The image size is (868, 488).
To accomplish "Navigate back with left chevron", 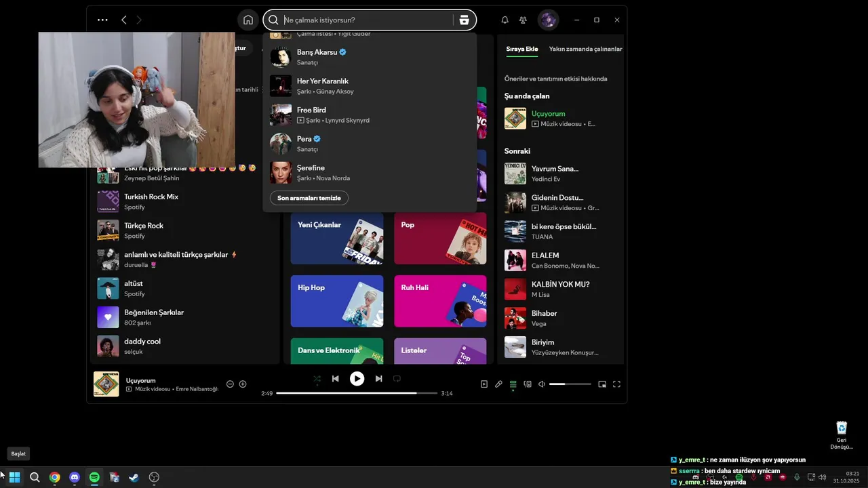I will point(123,20).
